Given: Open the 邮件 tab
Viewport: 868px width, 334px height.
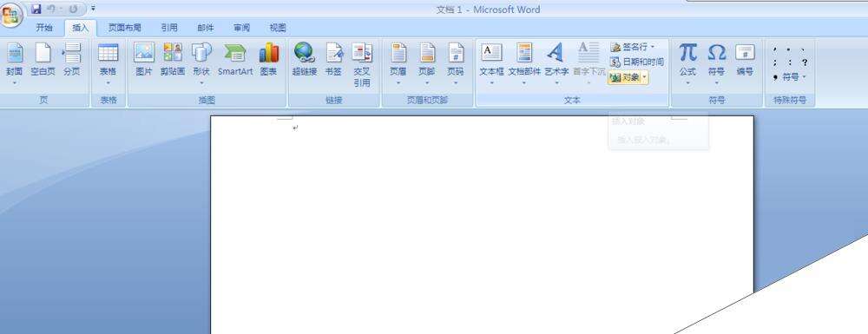Looking at the screenshot, I should pos(206,28).
